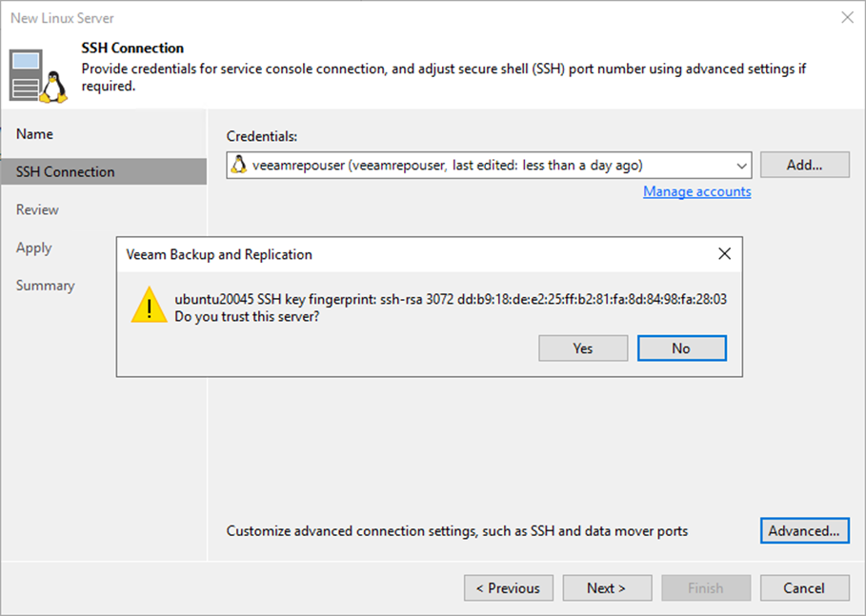
Task: Open the Apply step in sidebar
Action: [33, 248]
